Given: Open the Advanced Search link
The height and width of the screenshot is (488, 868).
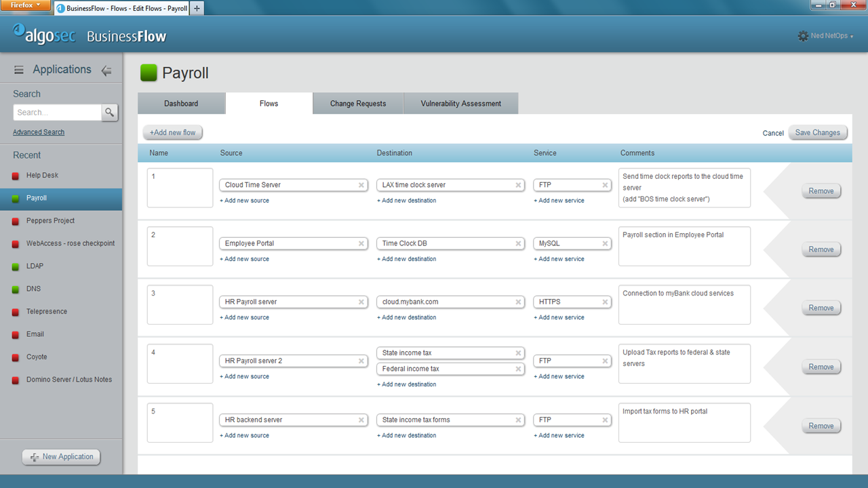Looking at the screenshot, I should 39,132.
